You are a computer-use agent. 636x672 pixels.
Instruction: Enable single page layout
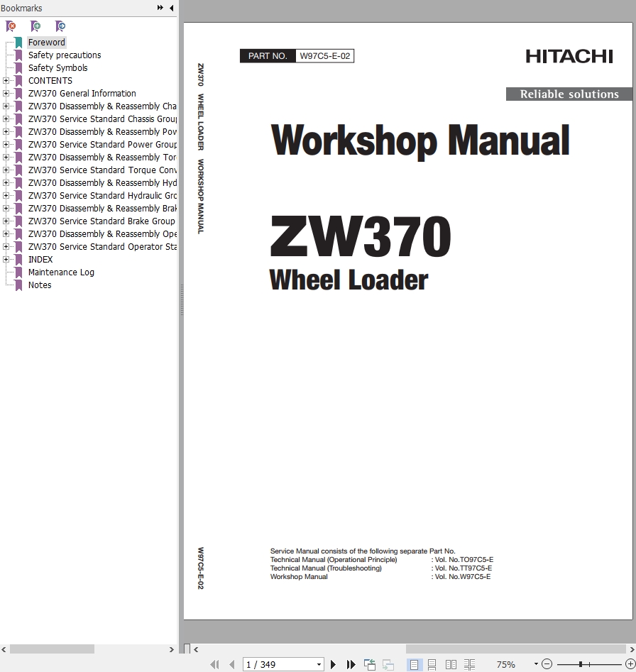click(x=414, y=664)
